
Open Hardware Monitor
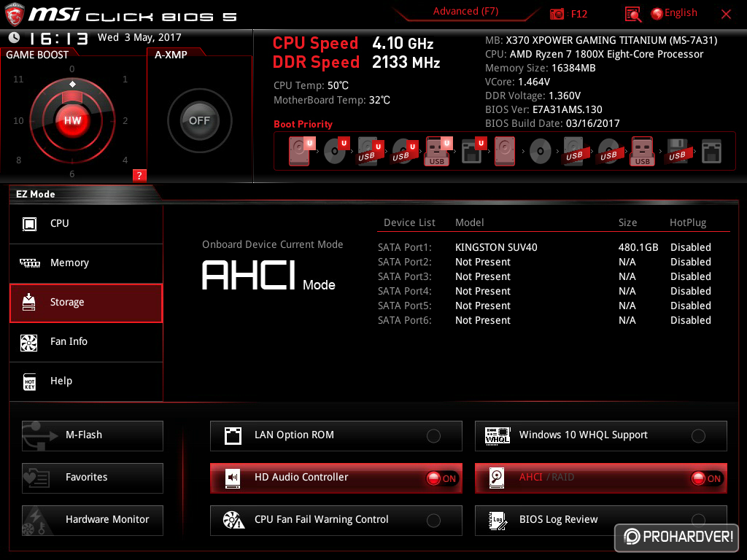[x=93, y=521]
